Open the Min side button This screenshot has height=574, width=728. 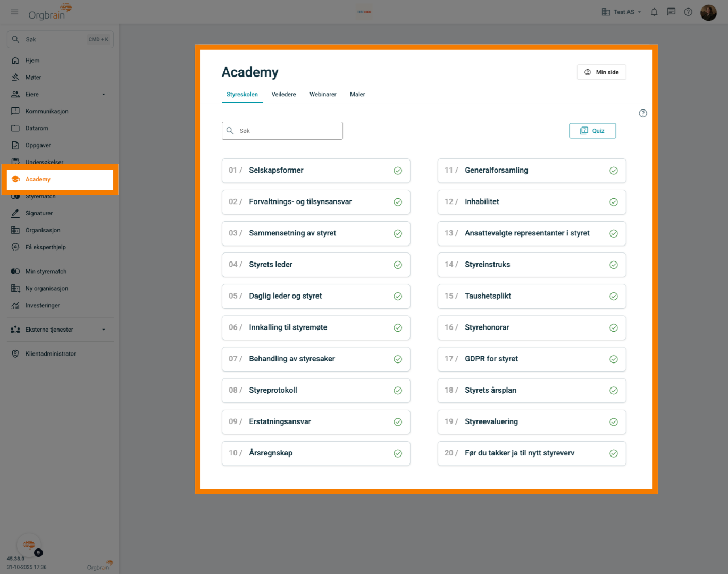click(601, 72)
